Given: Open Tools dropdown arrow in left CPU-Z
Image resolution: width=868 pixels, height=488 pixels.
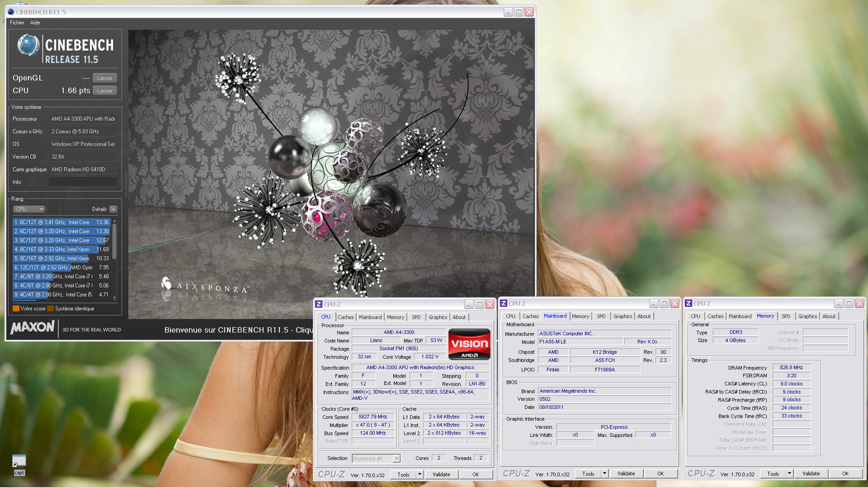Looking at the screenshot, I should [x=420, y=474].
